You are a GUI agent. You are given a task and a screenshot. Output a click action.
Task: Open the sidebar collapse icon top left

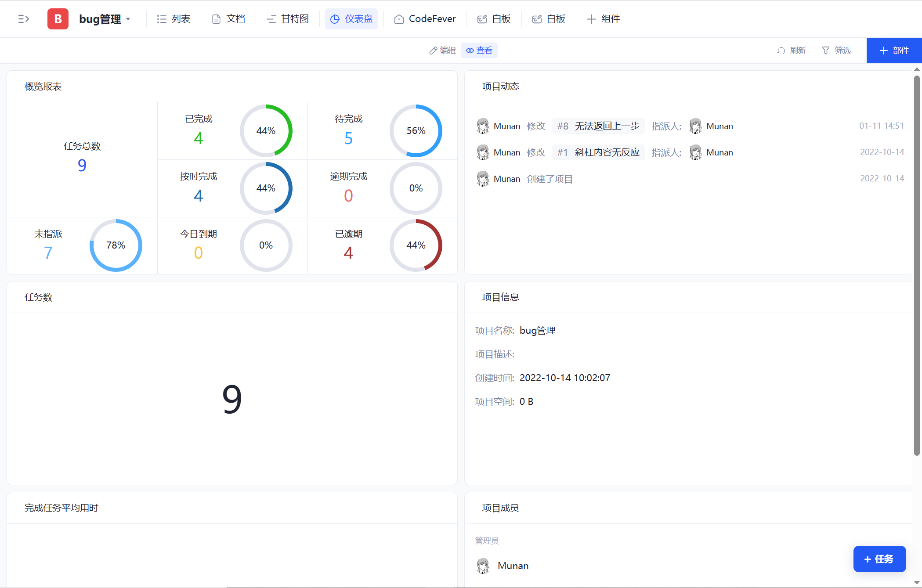point(24,19)
